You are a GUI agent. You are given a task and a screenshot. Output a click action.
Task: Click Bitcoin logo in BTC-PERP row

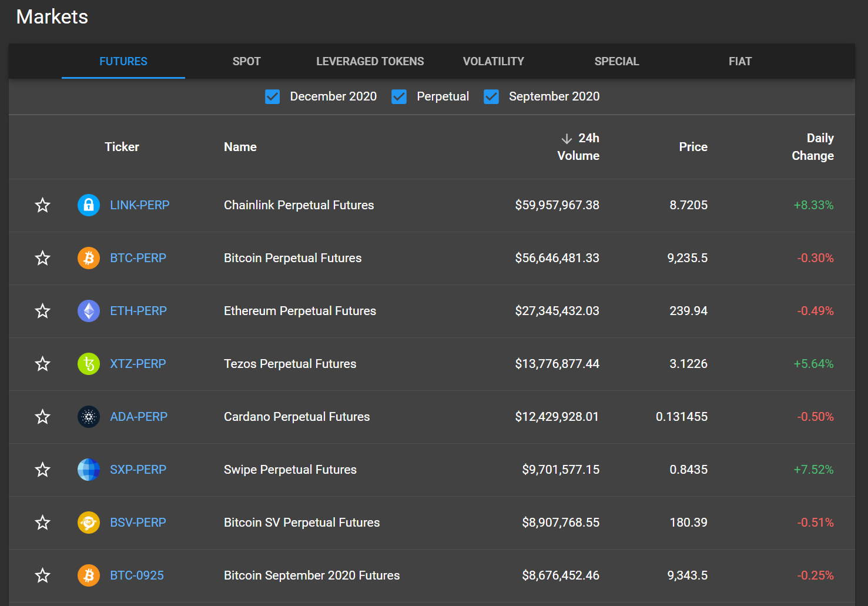pos(89,258)
